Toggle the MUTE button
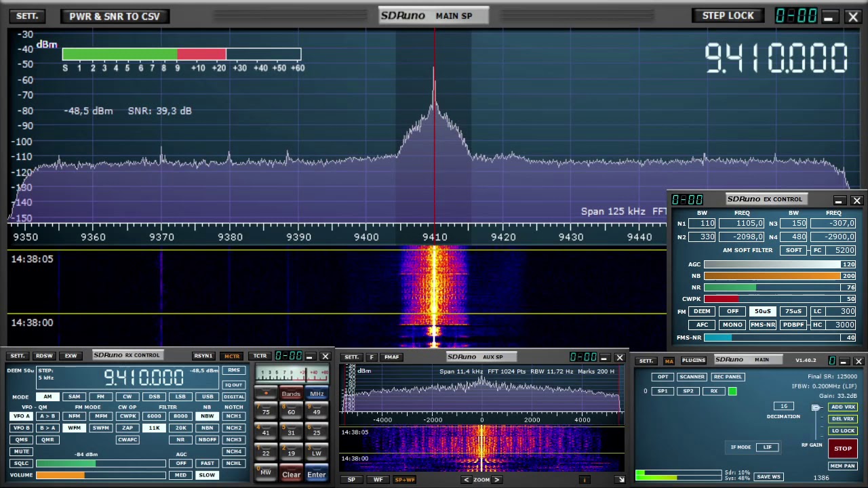This screenshot has width=868, height=488. click(21, 451)
